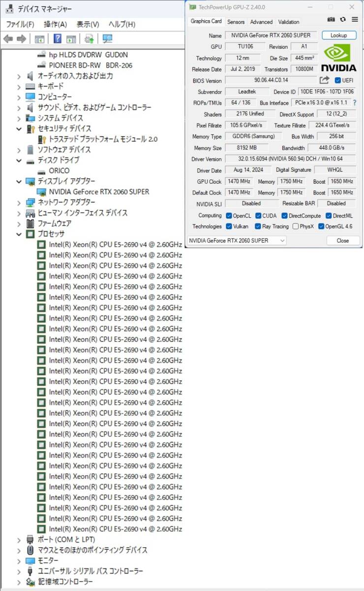Switch to the Advanced tab
Viewport: 364px width, 591px height.
261,22
